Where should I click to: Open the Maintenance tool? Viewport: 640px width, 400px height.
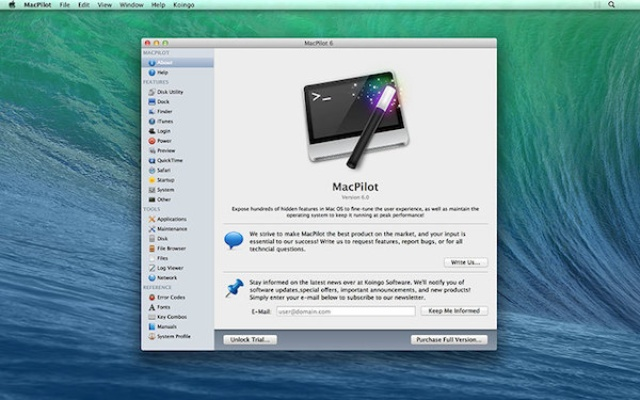pyautogui.click(x=172, y=229)
